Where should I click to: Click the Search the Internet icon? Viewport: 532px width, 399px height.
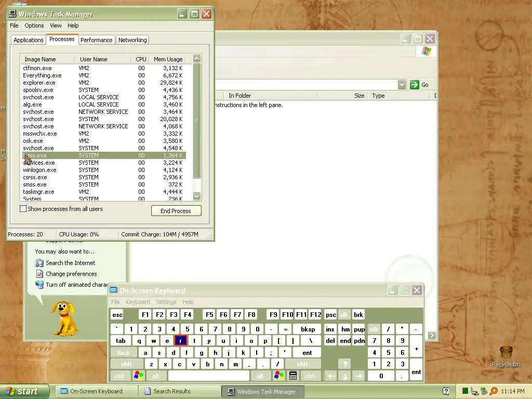(x=39, y=263)
